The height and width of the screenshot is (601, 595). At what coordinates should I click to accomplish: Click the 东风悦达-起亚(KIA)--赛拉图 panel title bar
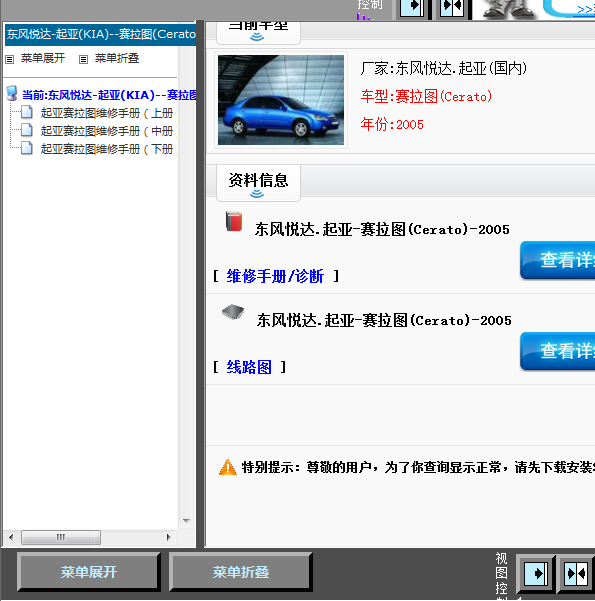[100, 34]
